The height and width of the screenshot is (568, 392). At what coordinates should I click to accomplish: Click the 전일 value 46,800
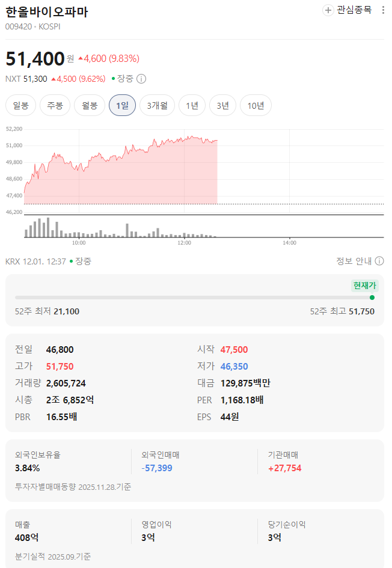[60, 350]
